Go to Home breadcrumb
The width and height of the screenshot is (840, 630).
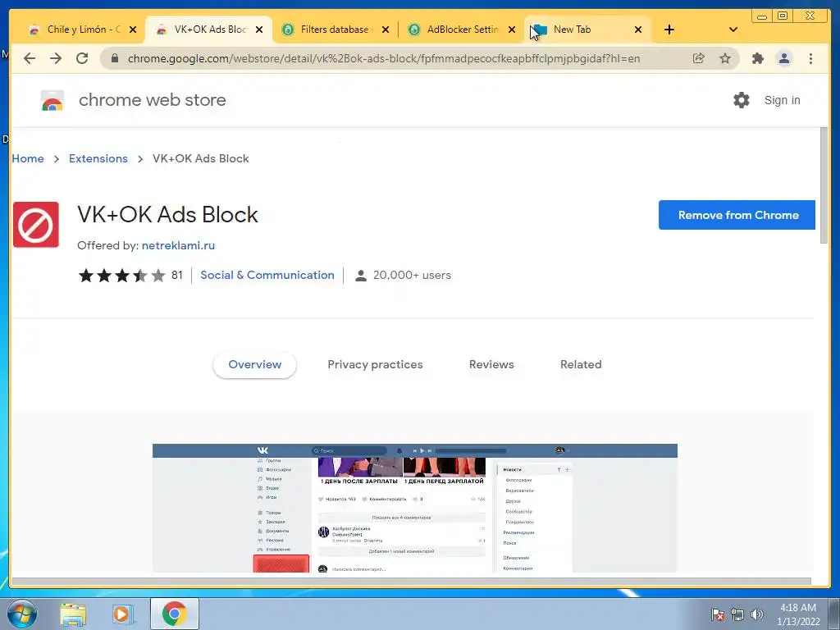[28, 158]
